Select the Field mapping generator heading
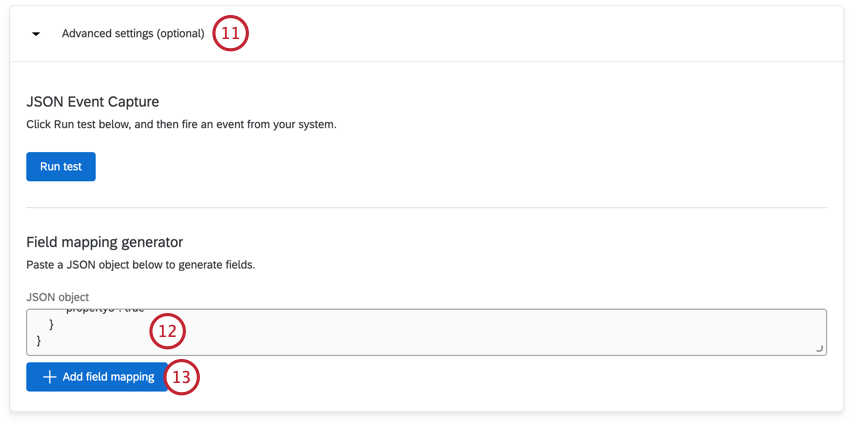850x425 pixels. [x=105, y=242]
